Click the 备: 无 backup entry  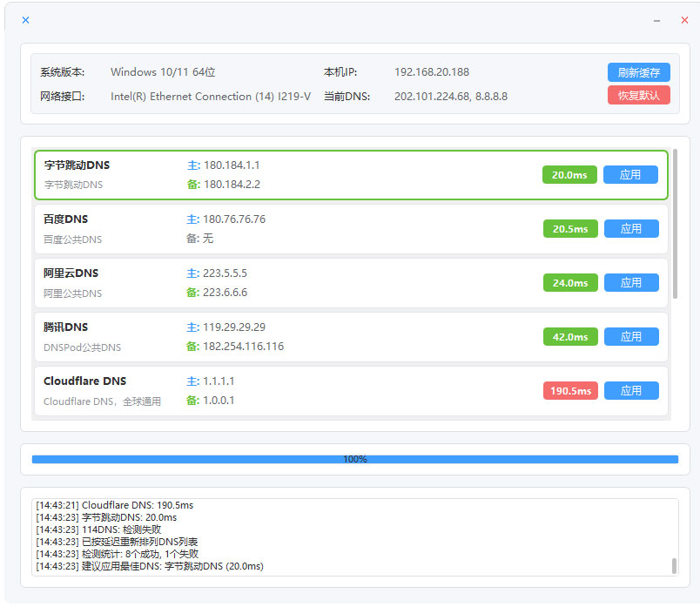[x=199, y=239]
